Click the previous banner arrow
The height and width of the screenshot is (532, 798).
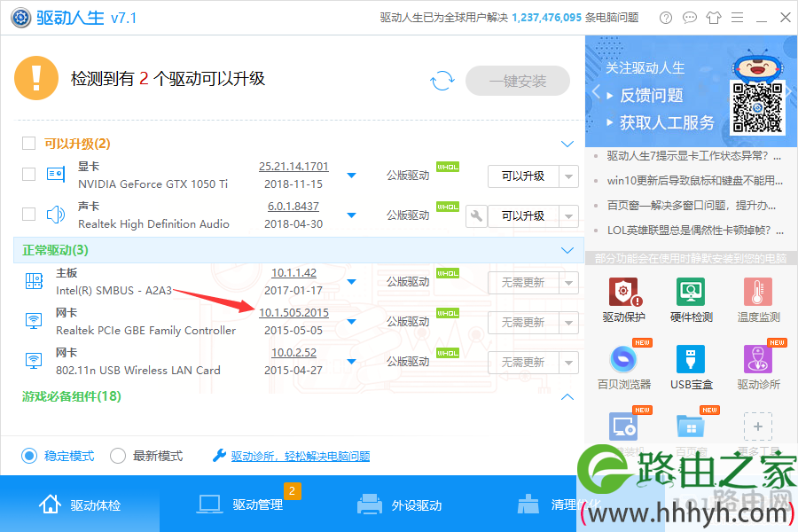coord(597,92)
